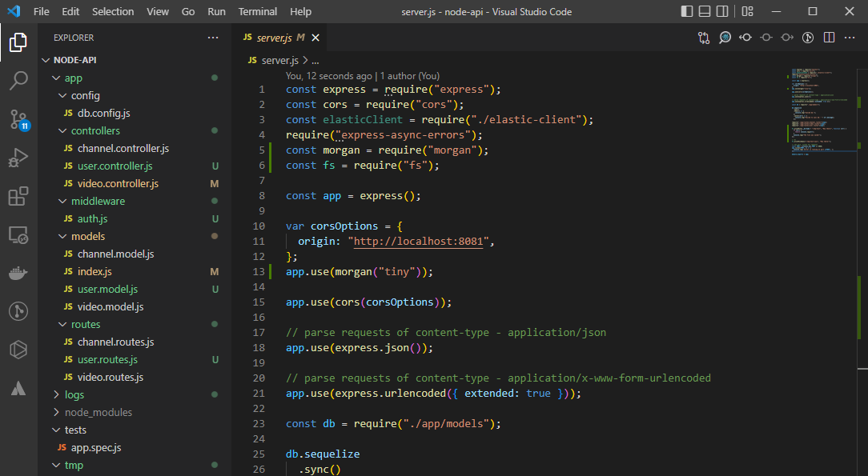Viewport: 868px width, 476px height.
Task: Click the breadcrumb ellipsis after server.js
Action: click(x=315, y=60)
